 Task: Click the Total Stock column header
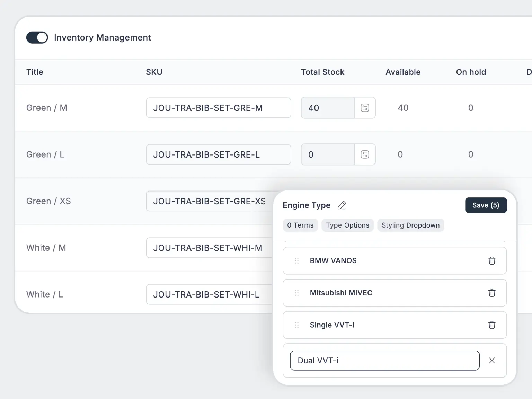click(322, 72)
